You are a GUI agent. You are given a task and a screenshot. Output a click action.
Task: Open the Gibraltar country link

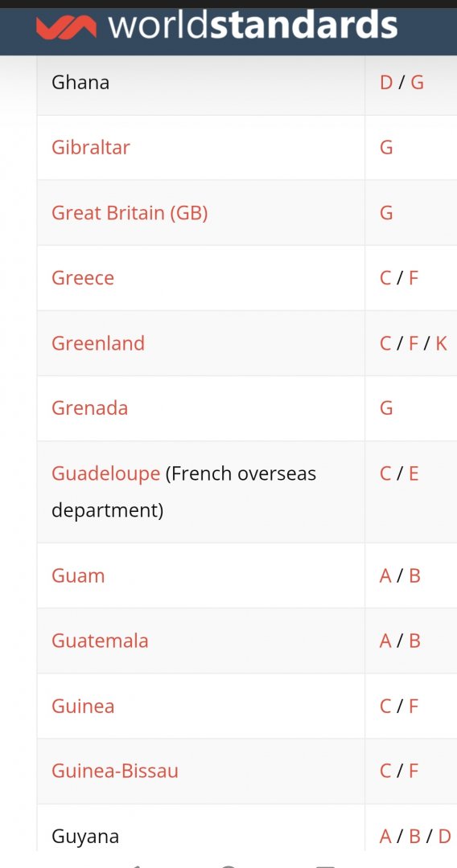click(x=91, y=147)
